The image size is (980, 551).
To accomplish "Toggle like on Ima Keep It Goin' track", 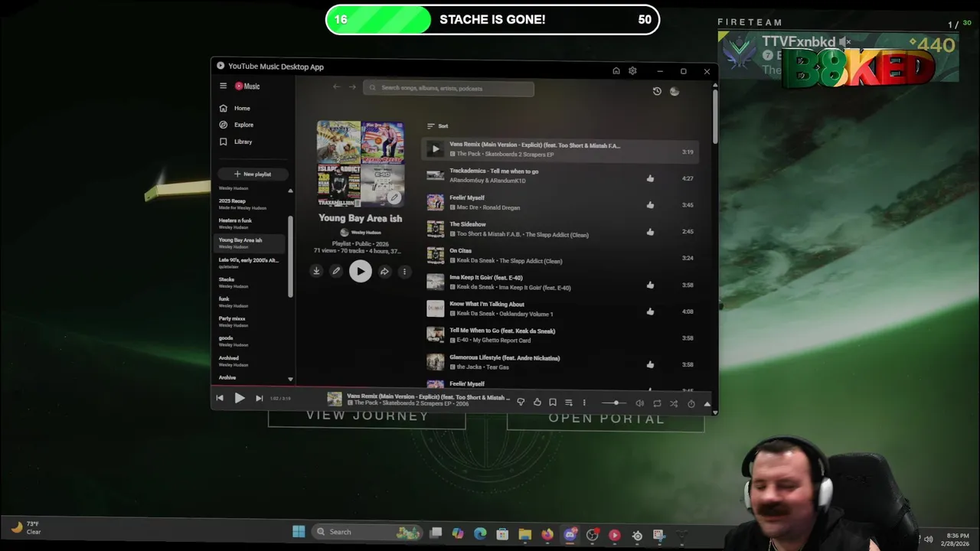I will coord(650,285).
